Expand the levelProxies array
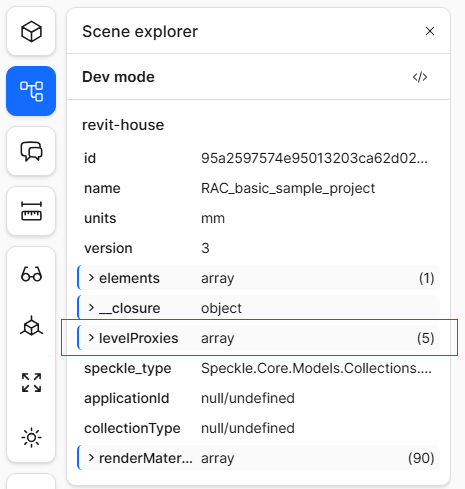This screenshot has width=465, height=489. 259,338
